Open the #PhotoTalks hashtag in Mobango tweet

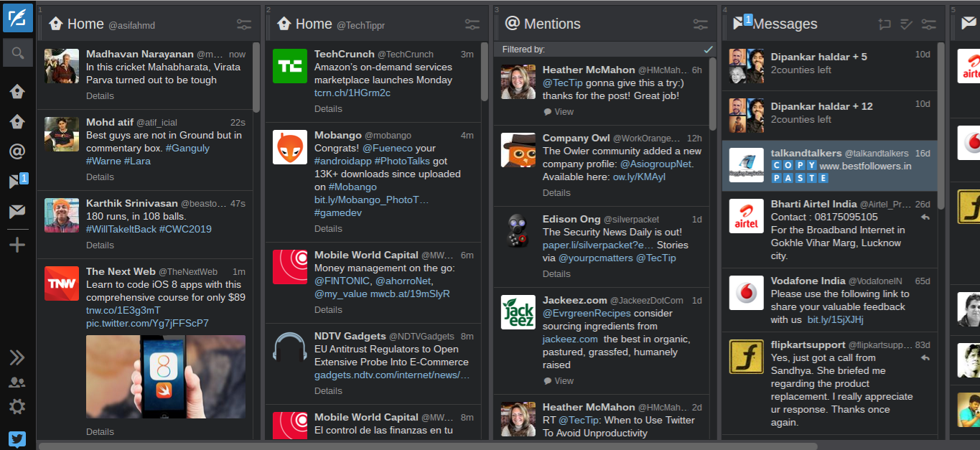coord(402,161)
